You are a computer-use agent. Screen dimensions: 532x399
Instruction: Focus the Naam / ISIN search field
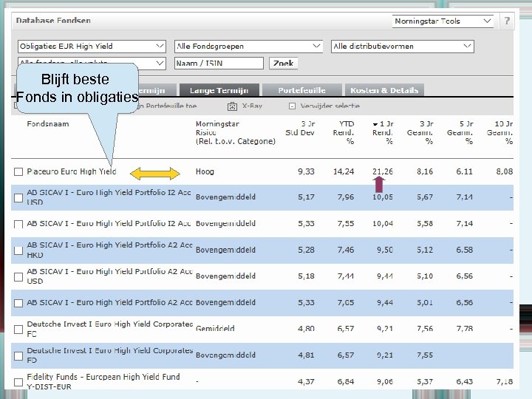point(219,64)
